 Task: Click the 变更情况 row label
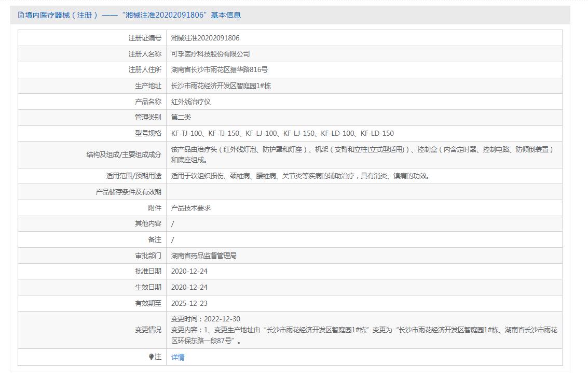click(x=148, y=330)
